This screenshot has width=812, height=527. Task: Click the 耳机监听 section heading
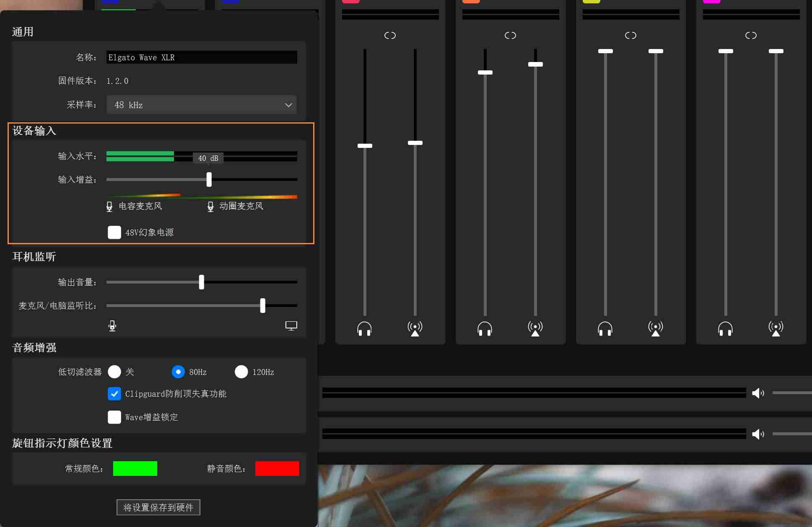[x=34, y=257]
